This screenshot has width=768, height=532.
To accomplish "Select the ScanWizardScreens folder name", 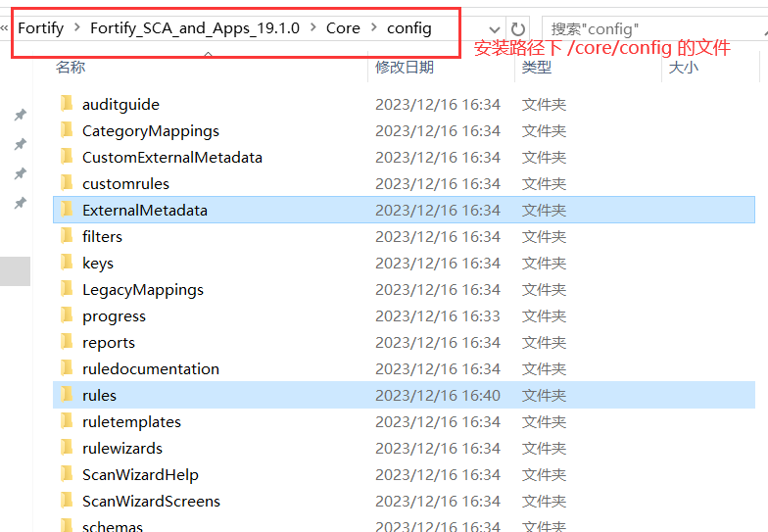I will point(151,502).
